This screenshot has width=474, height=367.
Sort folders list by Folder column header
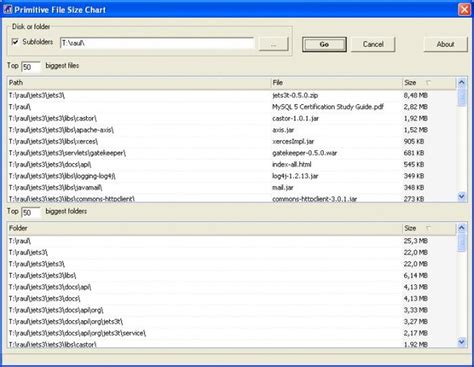click(x=205, y=228)
